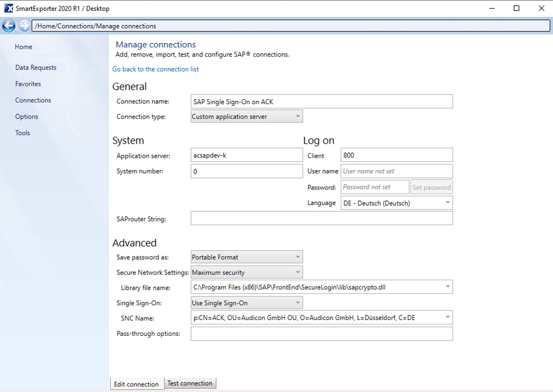The height and width of the screenshot is (392, 553).
Task: Open the Save password as dropdown
Action: pos(247,257)
